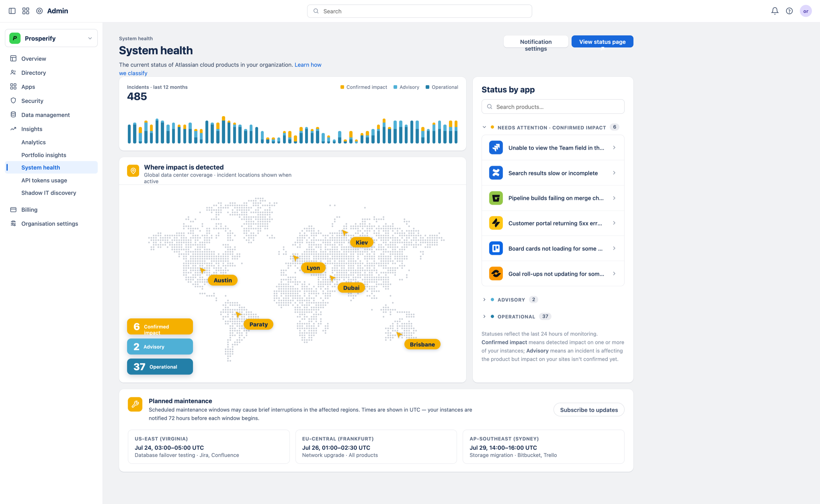Screen dimensions: 820x504
Task: Click Advisory legend swatch
Action: [395, 87]
